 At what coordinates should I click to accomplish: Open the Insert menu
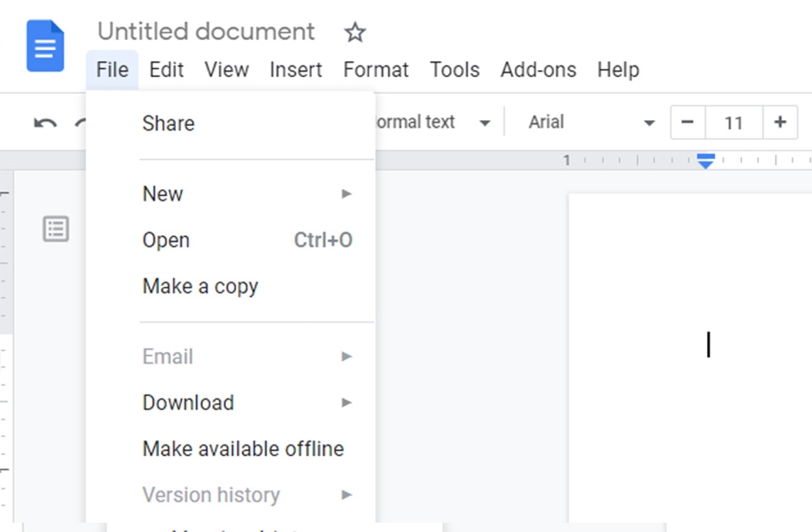[x=296, y=70]
